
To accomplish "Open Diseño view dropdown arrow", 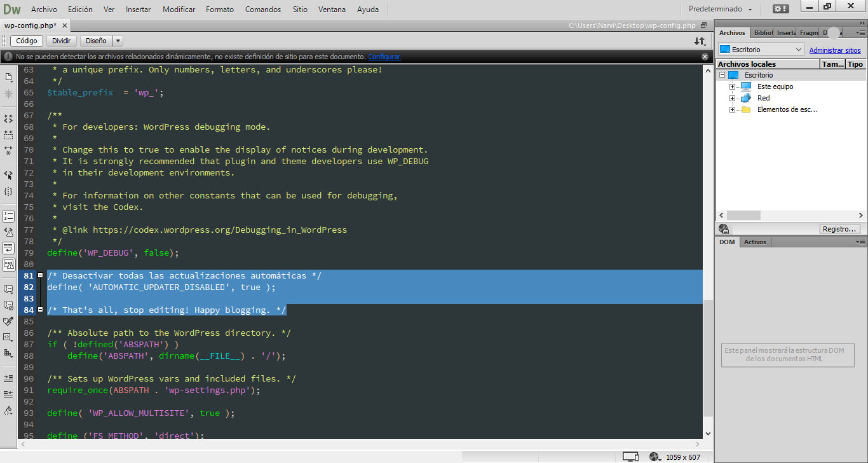I will tap(118, 41).
